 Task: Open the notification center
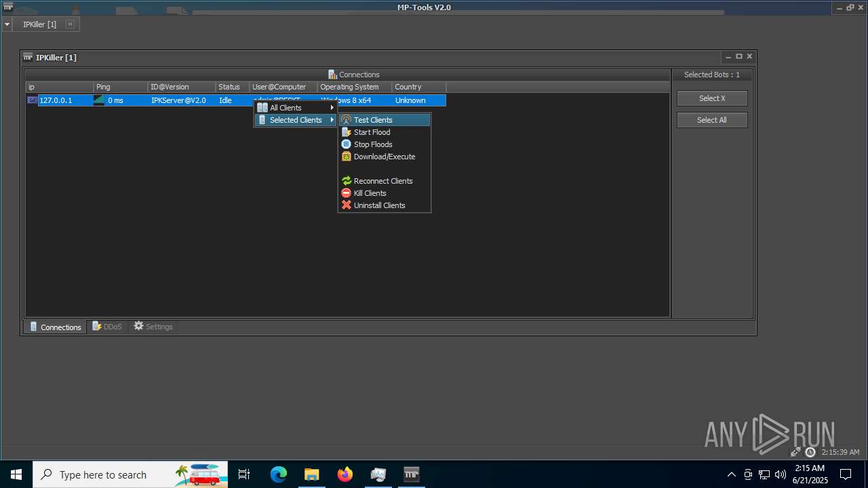click(846, 474)
